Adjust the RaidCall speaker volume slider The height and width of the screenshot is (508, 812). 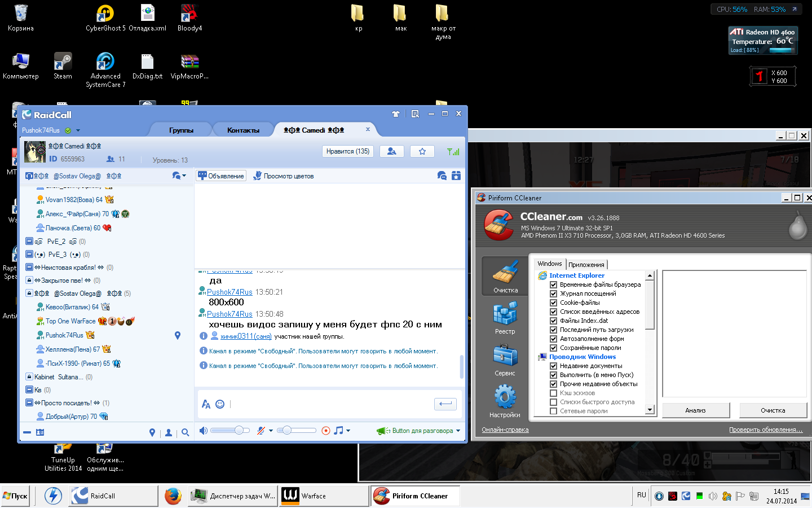[x=230, y=431]
